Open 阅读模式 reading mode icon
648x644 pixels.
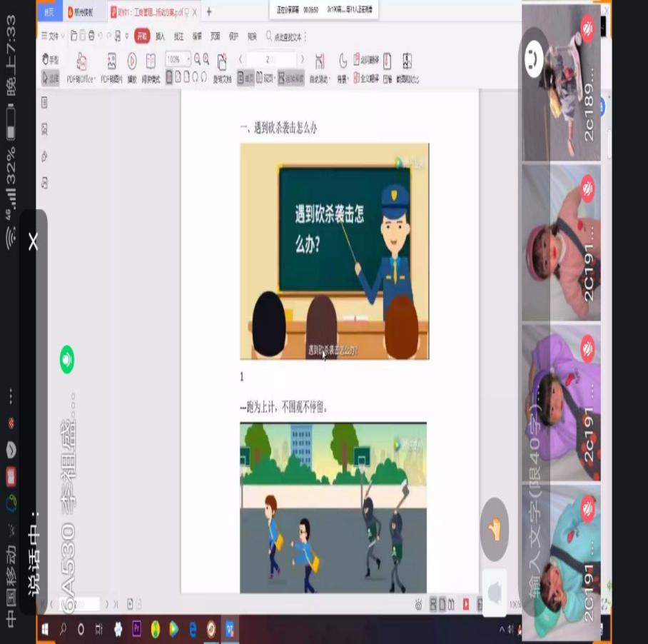pyautogui.click(x=151, y=62)
